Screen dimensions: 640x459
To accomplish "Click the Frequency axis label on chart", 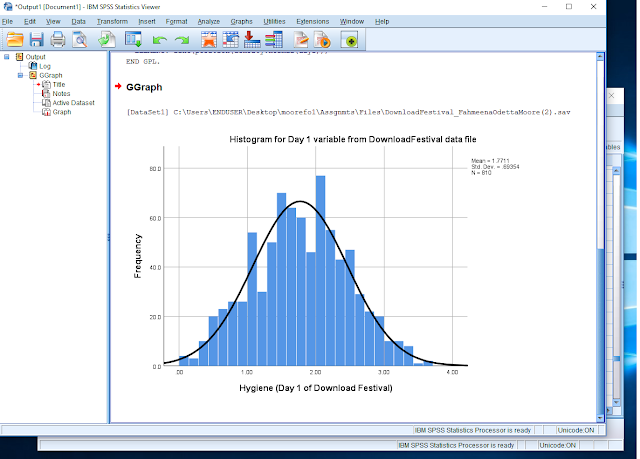I will (138, 256).
